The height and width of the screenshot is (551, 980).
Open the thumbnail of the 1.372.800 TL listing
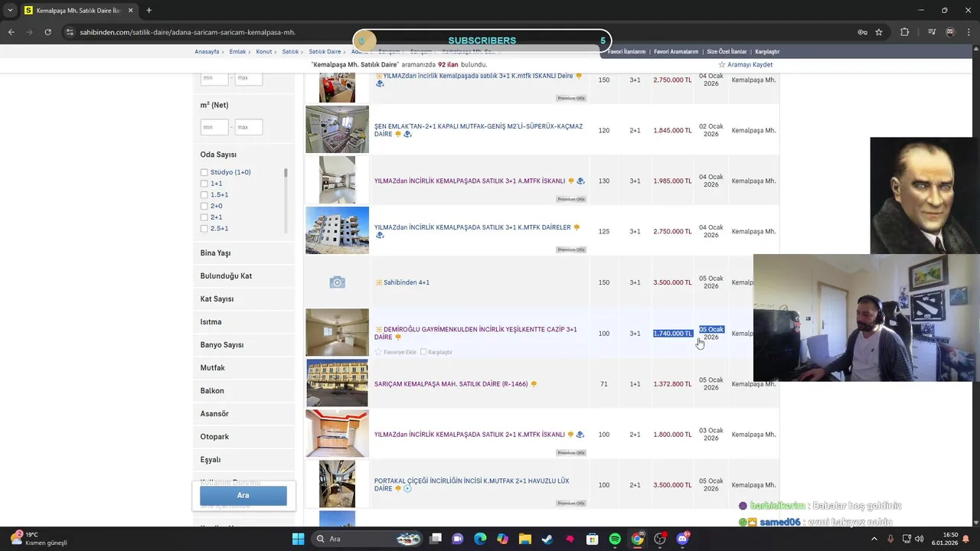[x=337, y=383]
